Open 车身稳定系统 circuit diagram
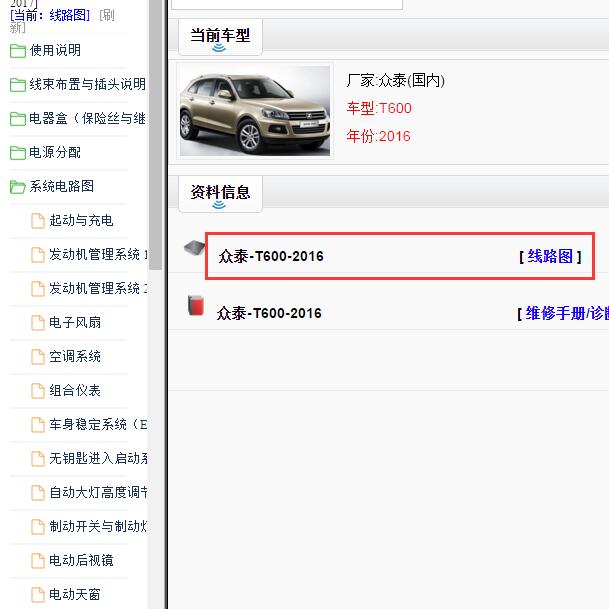609x609 pixels. point(98,424)
